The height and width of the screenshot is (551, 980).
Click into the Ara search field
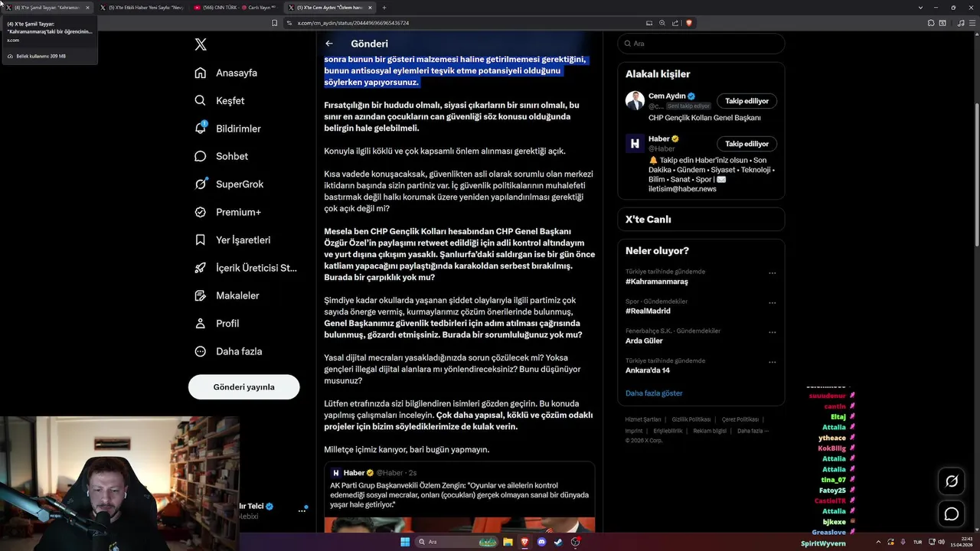point(701,44)
